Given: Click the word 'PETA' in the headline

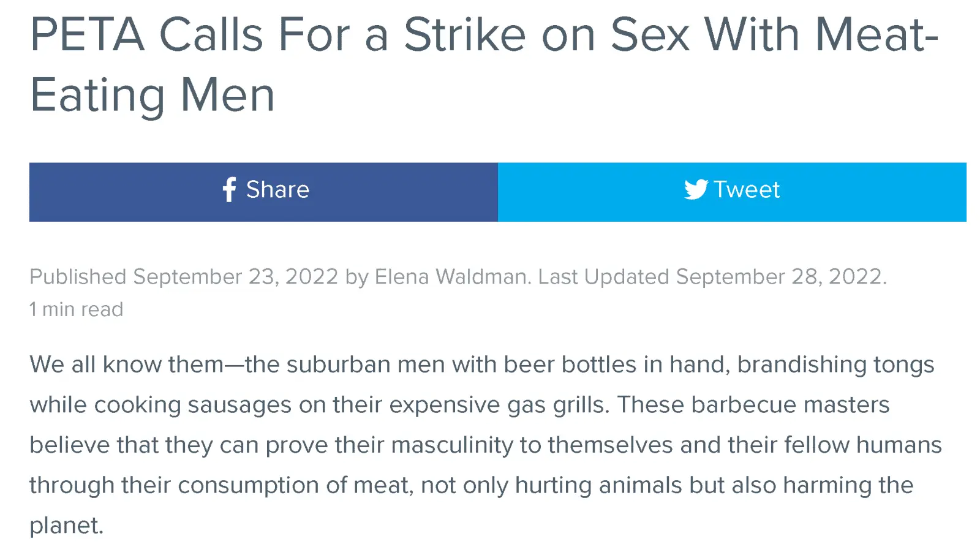Looking at the screenshot, I should point(88,36).
